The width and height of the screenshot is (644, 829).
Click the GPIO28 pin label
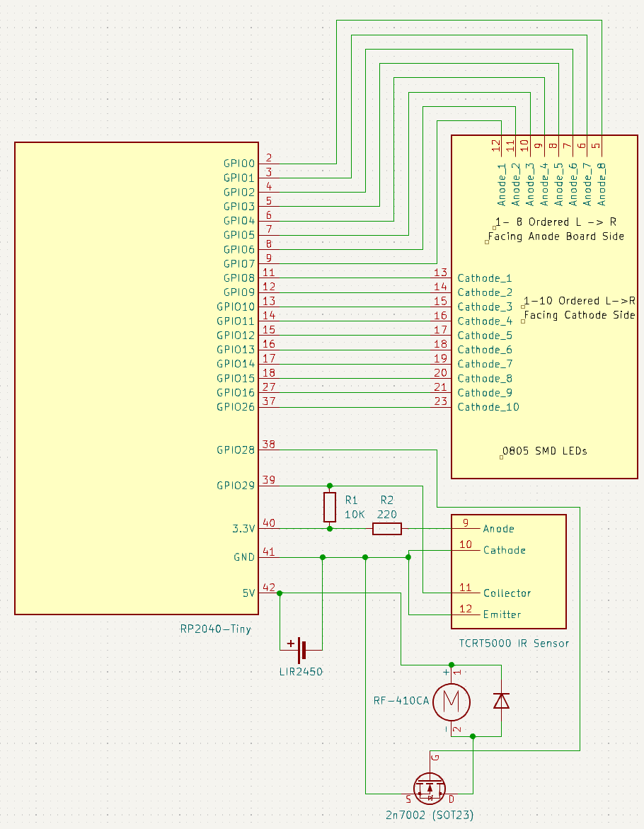[x=236, y=450]
